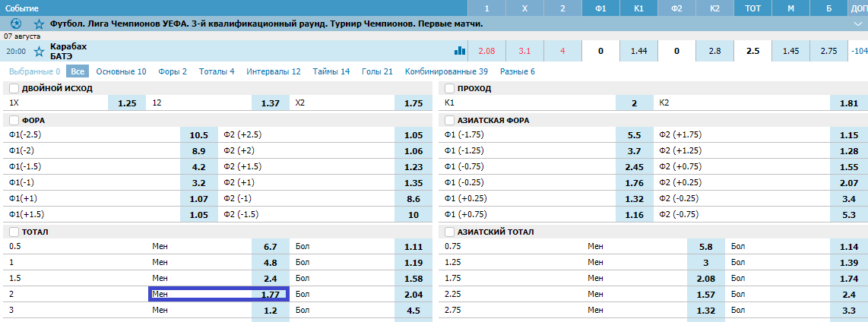Pick draw odds 3.1
868x322 pixels.
coord(524,51)
